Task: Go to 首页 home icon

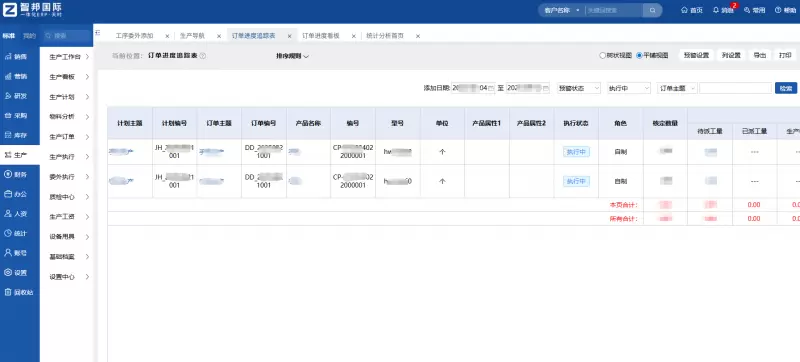Action: click(x=684, y=10)
